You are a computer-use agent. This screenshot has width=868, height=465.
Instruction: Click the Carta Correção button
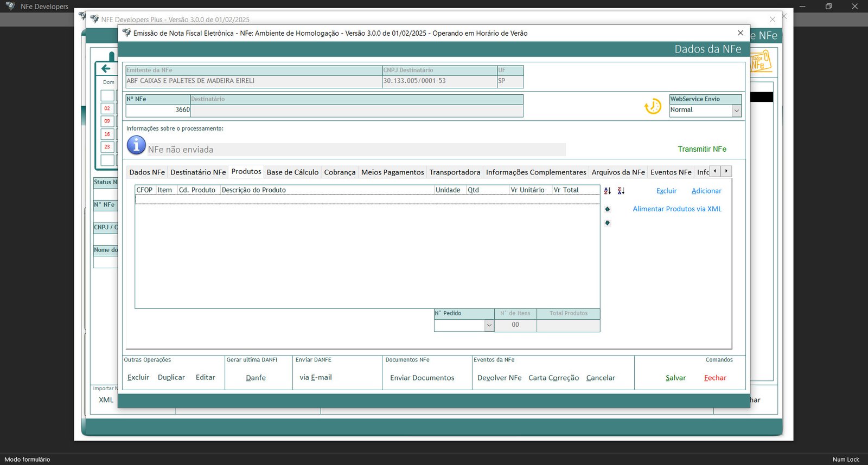(x=553, y=378)
